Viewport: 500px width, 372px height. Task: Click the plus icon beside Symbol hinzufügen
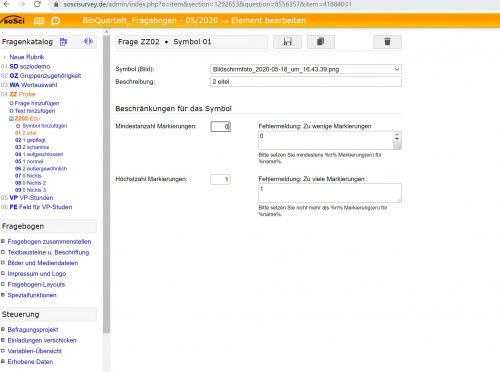click(x=18, y=126)
